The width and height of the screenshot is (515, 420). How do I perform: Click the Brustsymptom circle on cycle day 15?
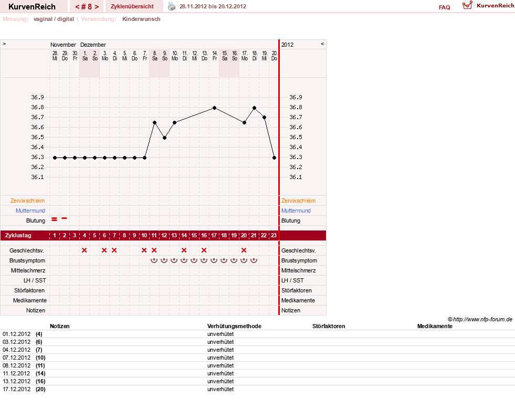click(194, 260)
